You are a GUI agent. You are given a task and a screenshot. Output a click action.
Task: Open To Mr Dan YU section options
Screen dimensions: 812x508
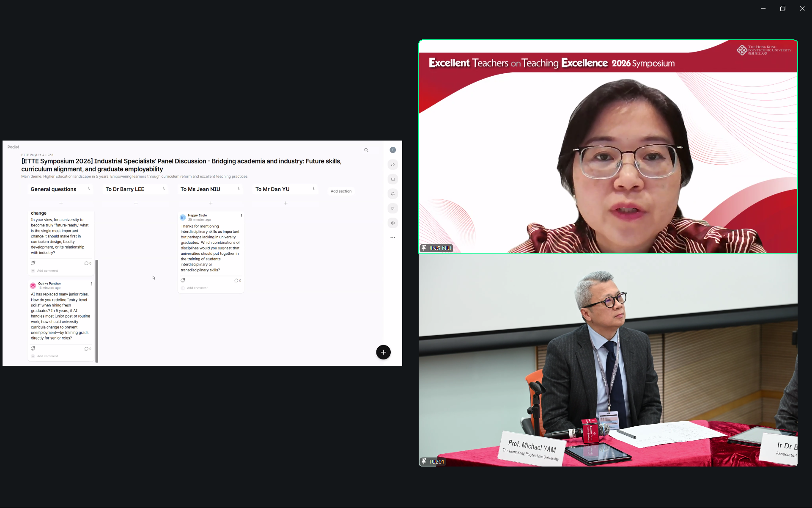pos(313,189)
